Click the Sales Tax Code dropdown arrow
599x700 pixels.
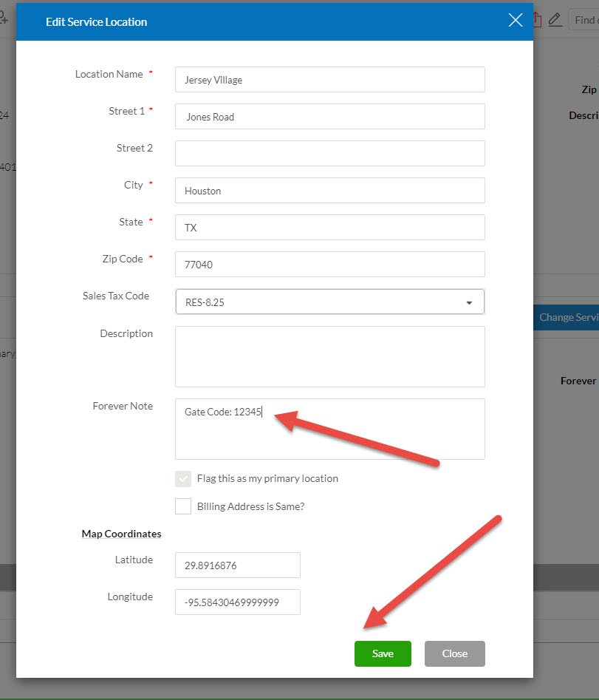pyautogui.click(x=469, y=302)
